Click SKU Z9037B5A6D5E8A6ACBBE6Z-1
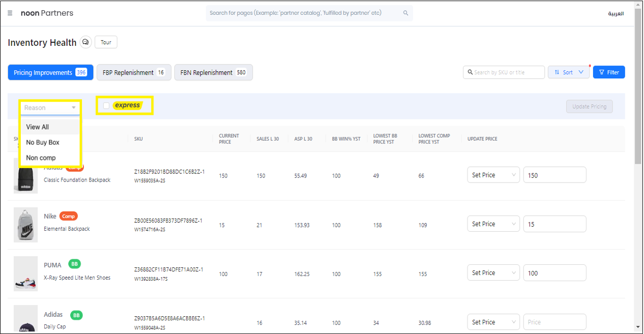The height and width of the screenshot is (334, 644). [x=169, y=318]
